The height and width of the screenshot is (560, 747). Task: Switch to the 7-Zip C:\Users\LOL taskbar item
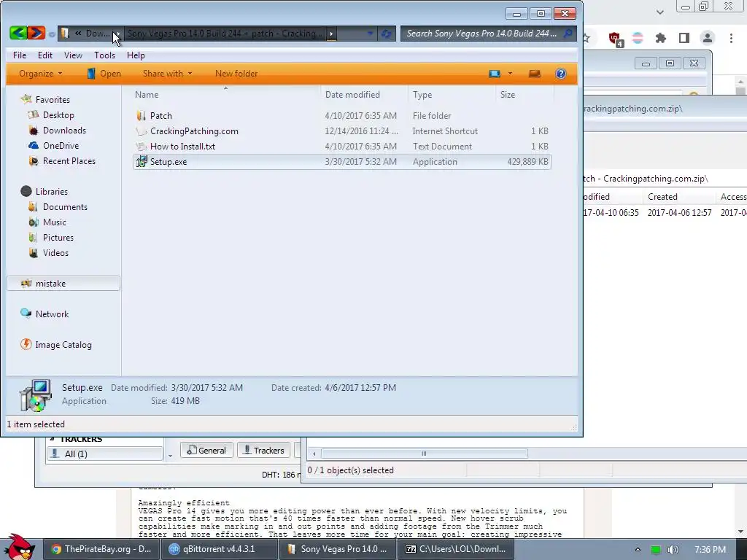point(455,549)
